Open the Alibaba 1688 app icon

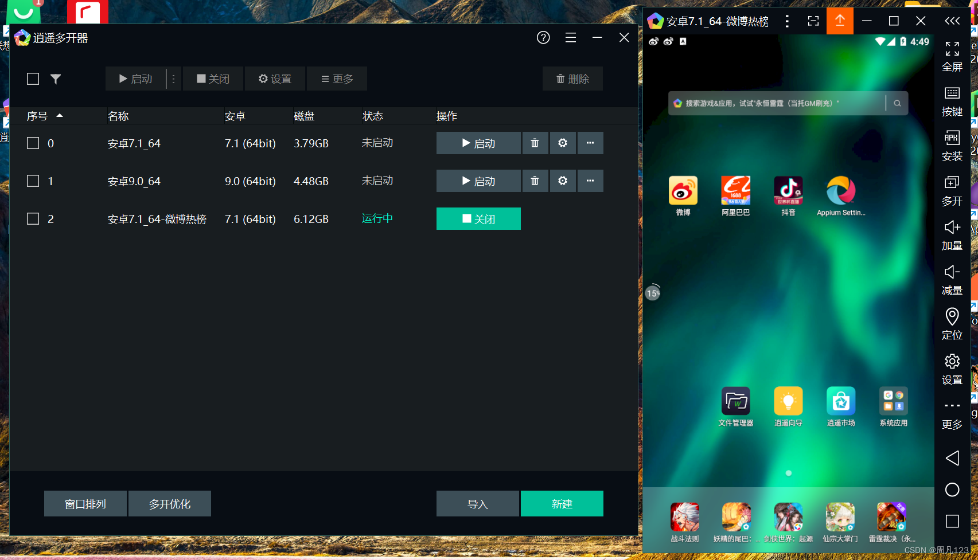click(735, 191)
